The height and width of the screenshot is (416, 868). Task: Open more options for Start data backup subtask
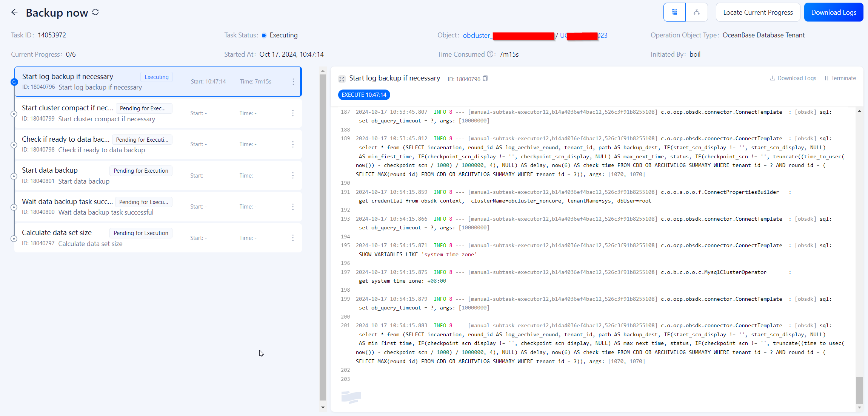(x=293, y=175)
